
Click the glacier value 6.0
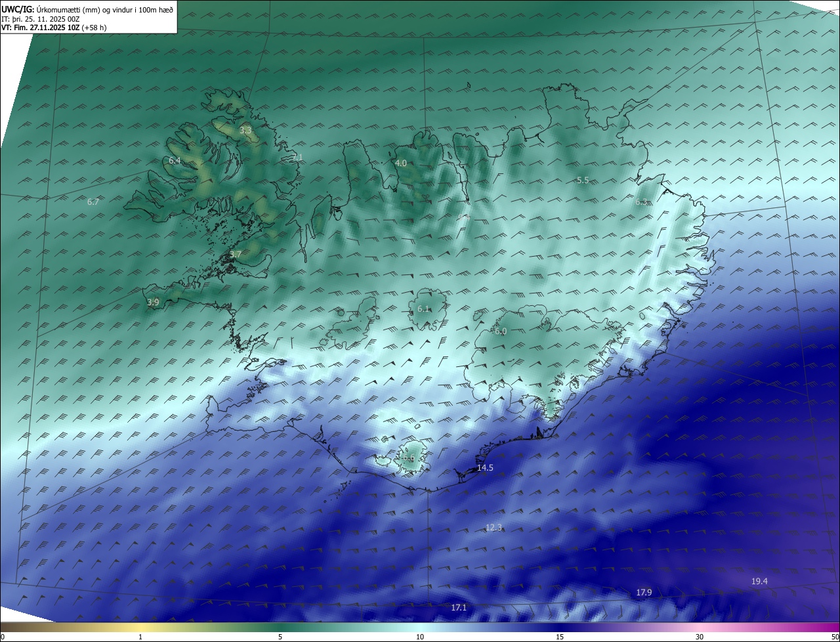click(501, 332)
